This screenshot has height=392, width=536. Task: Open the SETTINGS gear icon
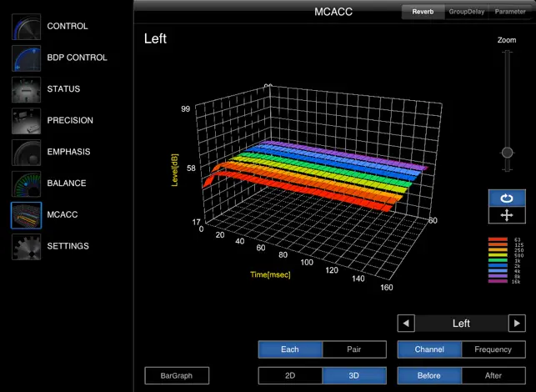(27, 247)
